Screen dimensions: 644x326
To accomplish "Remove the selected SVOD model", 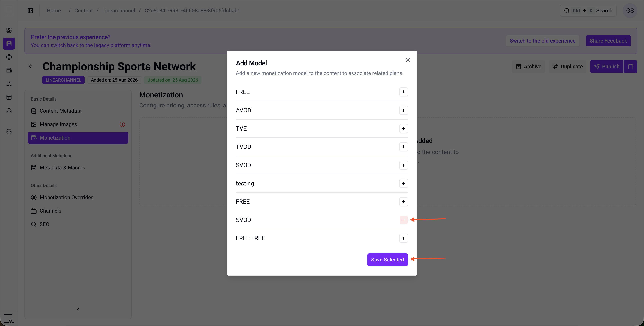I will (403, 220).
